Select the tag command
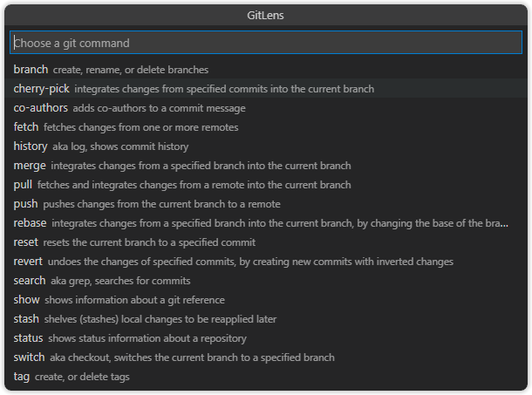Image resolution: width=532 pixels, height=395 pixels. pos(266,377)
